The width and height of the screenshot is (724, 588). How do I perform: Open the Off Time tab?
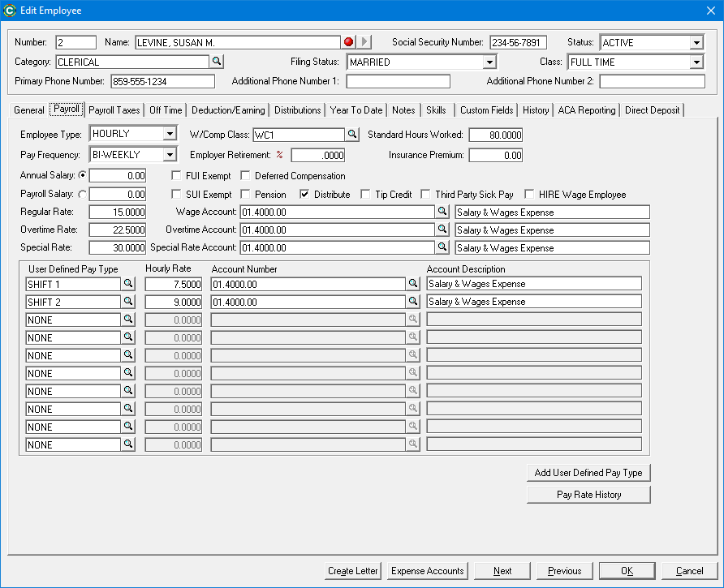tap(166, 110)
